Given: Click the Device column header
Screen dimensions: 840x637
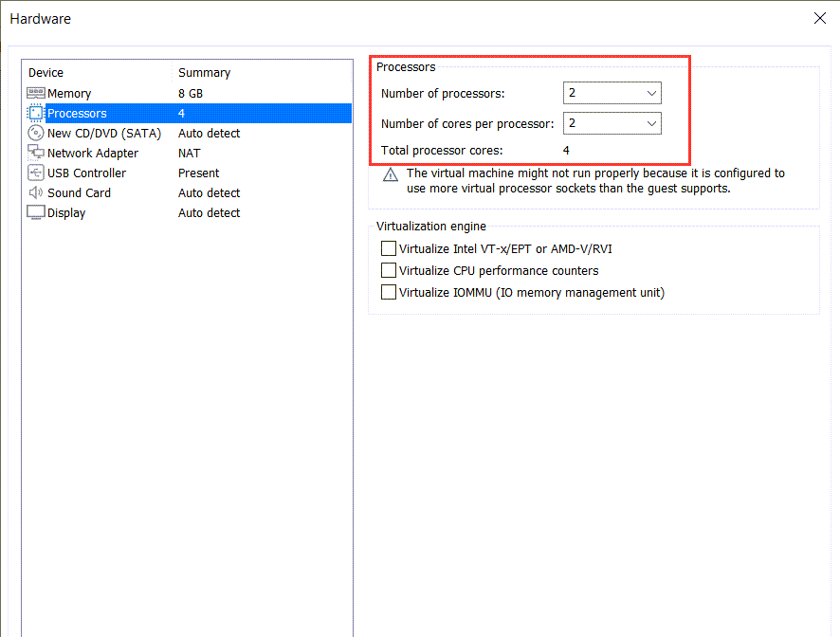Looking at the screenshot, I should [x=46, y=73].
